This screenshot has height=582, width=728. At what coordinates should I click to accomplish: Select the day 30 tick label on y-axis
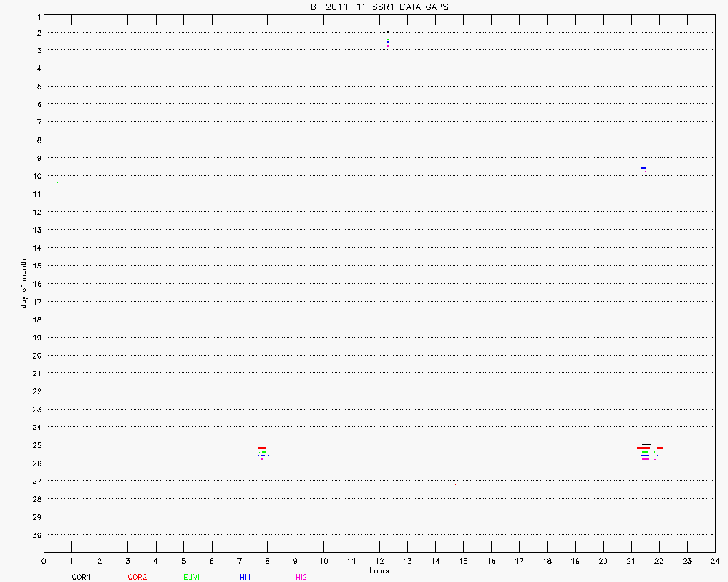[35, 535]
